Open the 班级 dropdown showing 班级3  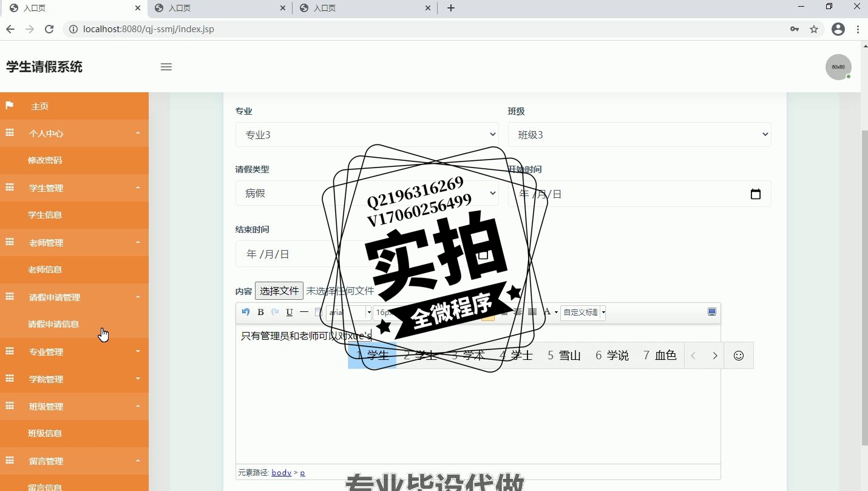point(640,134)
